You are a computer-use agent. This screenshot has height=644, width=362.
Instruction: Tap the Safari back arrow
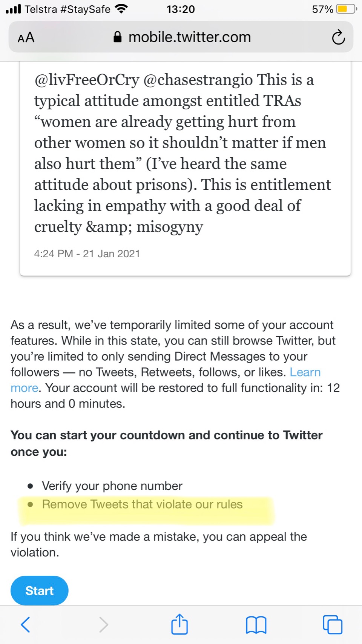[x=25, y=624]
